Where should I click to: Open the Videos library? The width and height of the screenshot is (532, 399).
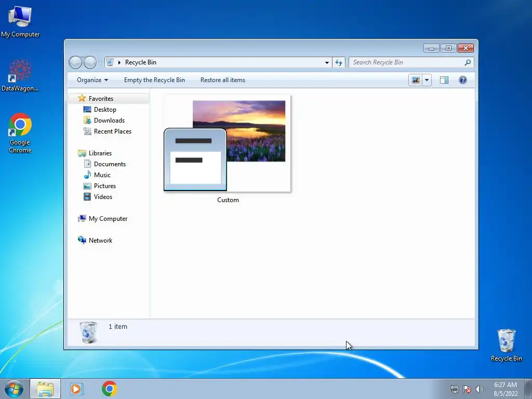pos(103,196)
